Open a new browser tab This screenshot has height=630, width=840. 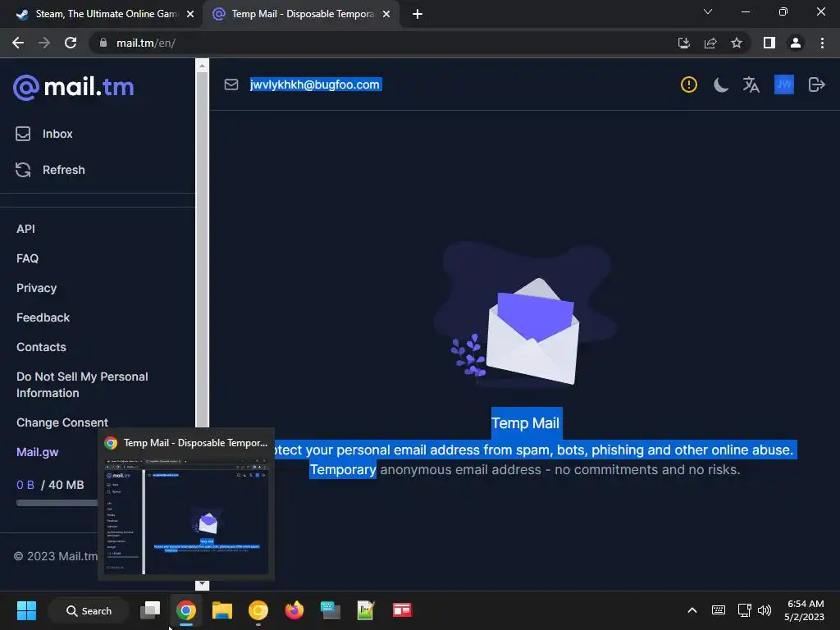[418, 15]
